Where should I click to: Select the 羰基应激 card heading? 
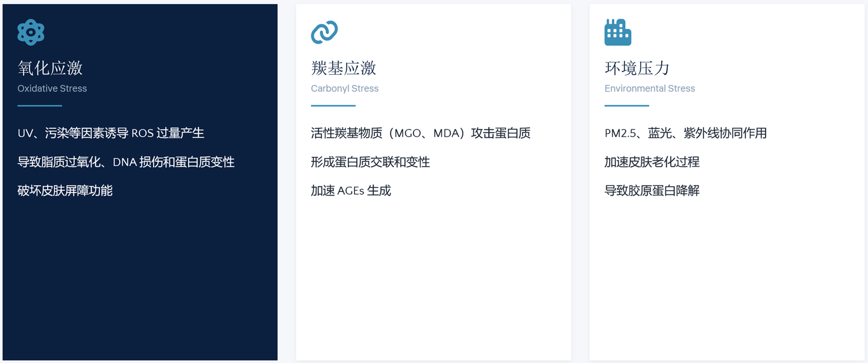coord(344,68)
